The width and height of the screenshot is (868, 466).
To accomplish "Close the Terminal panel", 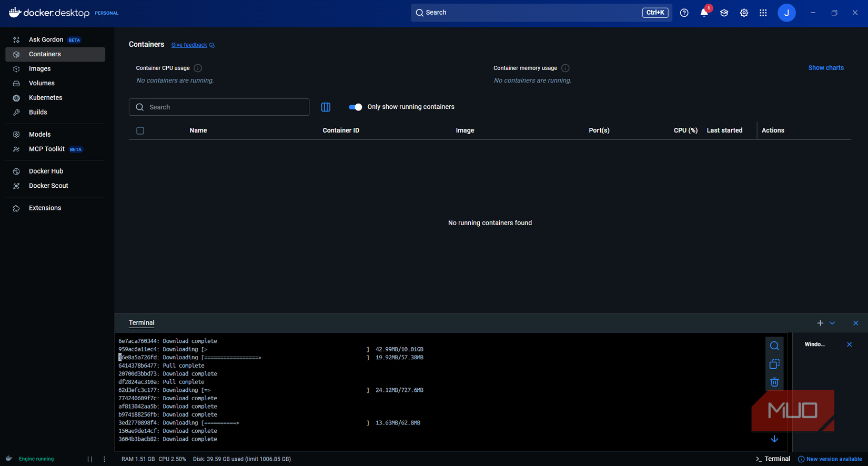I will click(855, 323).
